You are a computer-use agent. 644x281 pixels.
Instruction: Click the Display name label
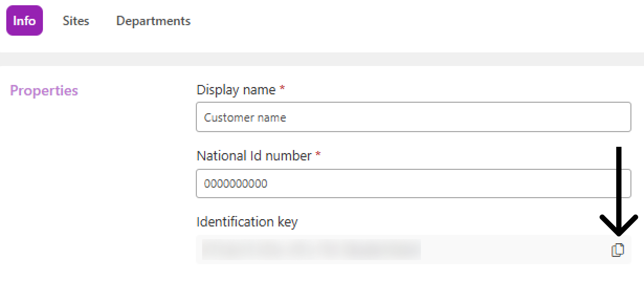coord(236,90)
